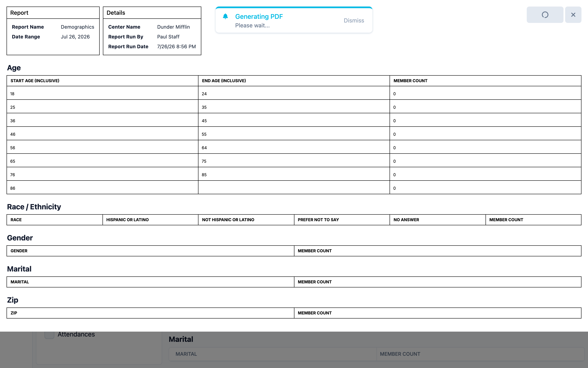588x368 pixels.
Task: Click the RACE column header
Action: pyautogui.click(x=55, y=220)
